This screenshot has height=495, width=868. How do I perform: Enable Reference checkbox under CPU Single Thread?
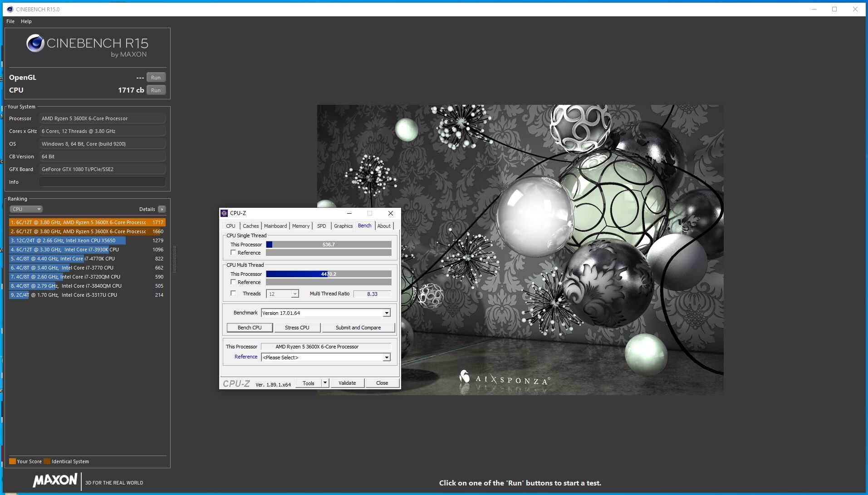coord(233,253)
